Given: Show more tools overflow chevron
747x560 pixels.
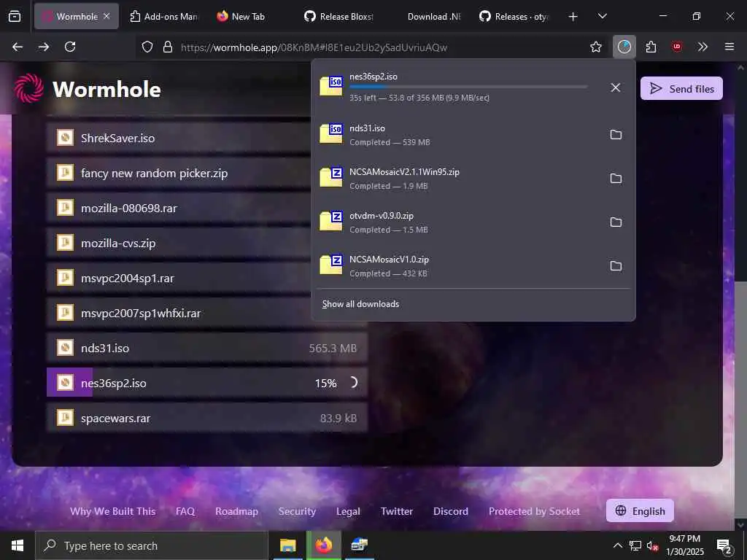Looking at the screenshot, I should [x=703, y=47].
